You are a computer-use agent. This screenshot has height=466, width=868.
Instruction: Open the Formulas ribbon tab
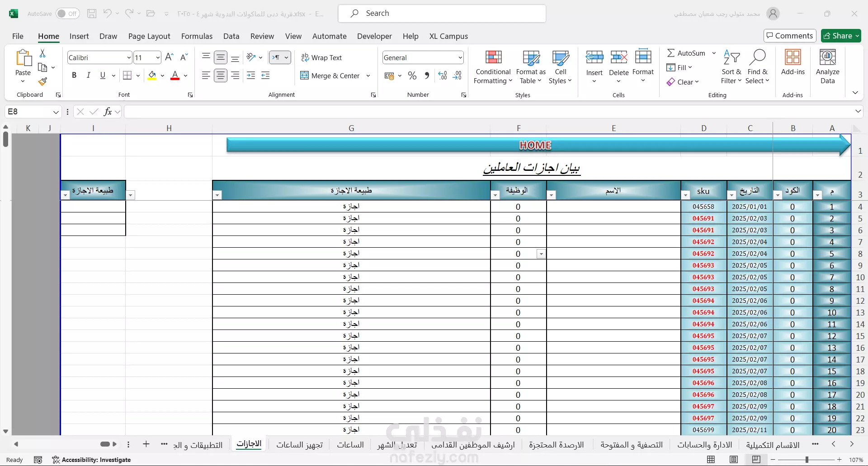pyautogui.click(x=197, y=36)
